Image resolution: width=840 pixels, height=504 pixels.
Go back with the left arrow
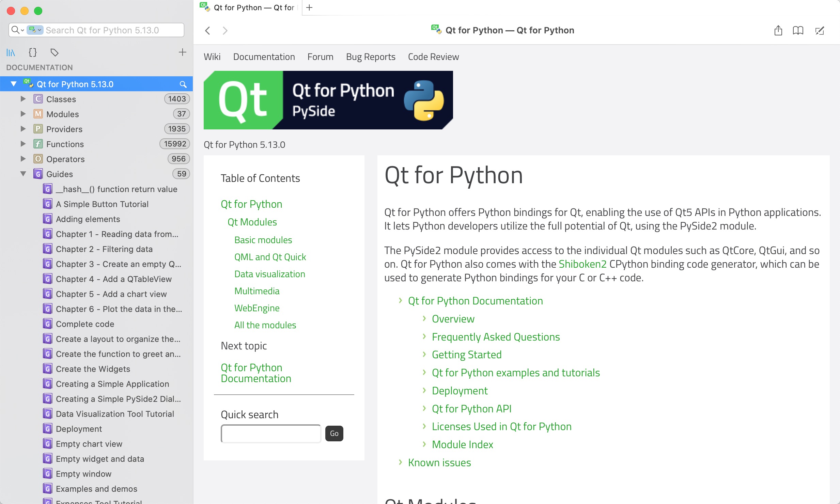click(207, 31)
